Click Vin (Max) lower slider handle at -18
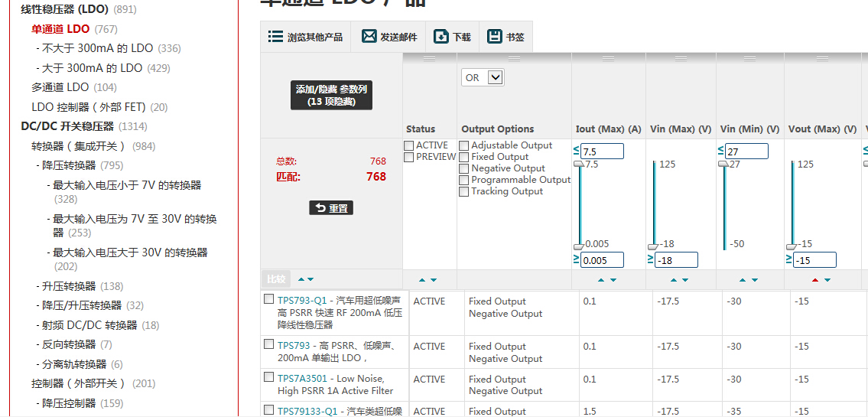 [652, 246]
